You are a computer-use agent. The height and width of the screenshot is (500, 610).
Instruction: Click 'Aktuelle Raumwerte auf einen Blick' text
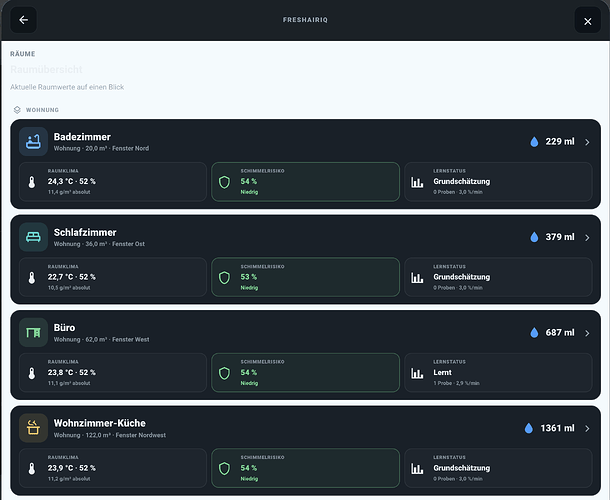point(67,87)
